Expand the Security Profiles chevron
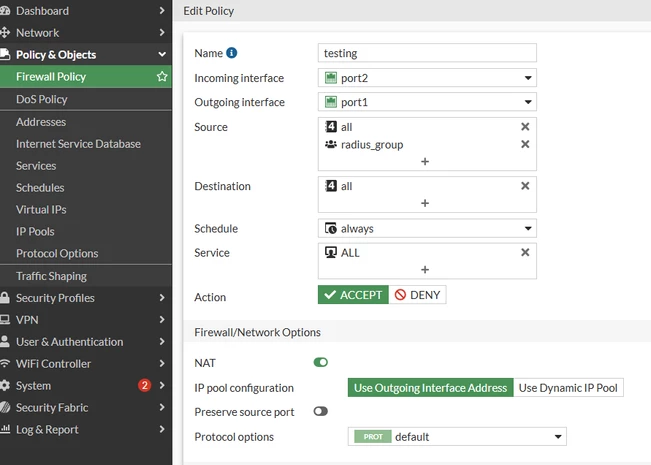The width and height of the screenshot is (651, 465). coord(162,298)
